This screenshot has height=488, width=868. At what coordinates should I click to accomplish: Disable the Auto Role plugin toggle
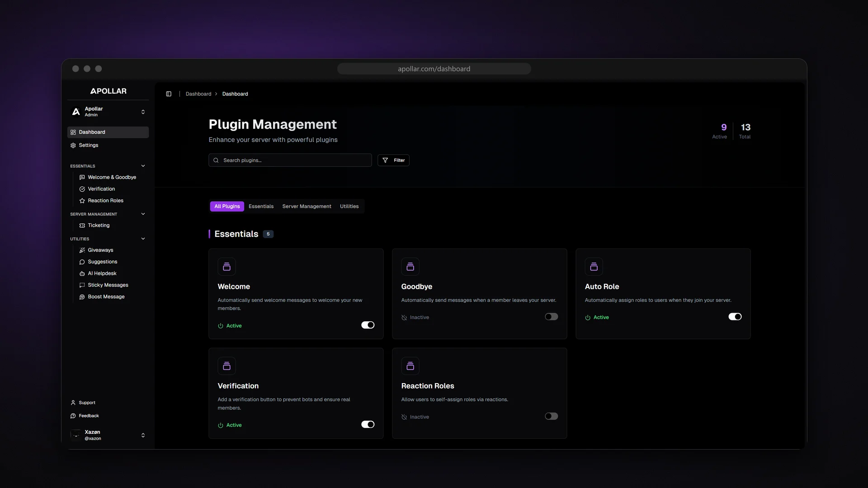[x=735, y=317]
